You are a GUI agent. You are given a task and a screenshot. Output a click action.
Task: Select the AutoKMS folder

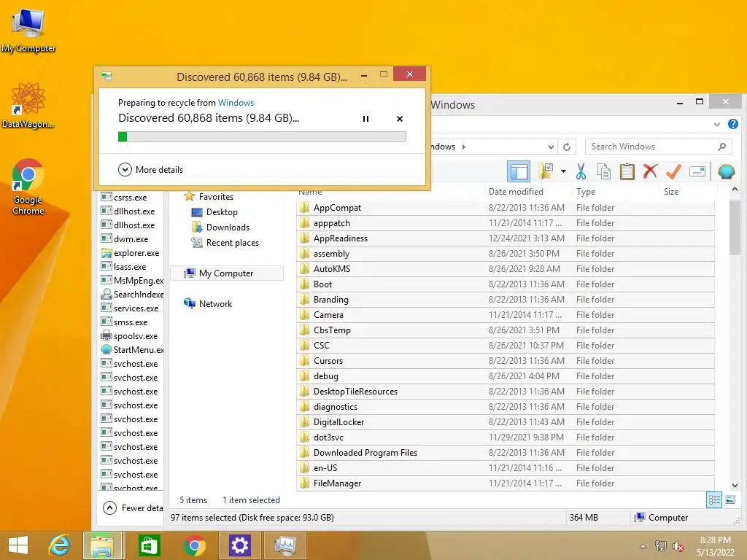[x=505, y=269]
